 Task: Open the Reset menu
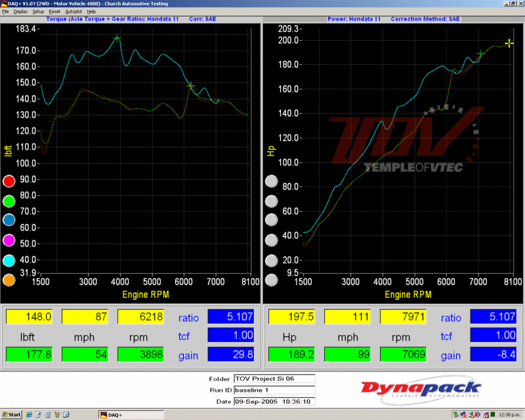[54, 11]
